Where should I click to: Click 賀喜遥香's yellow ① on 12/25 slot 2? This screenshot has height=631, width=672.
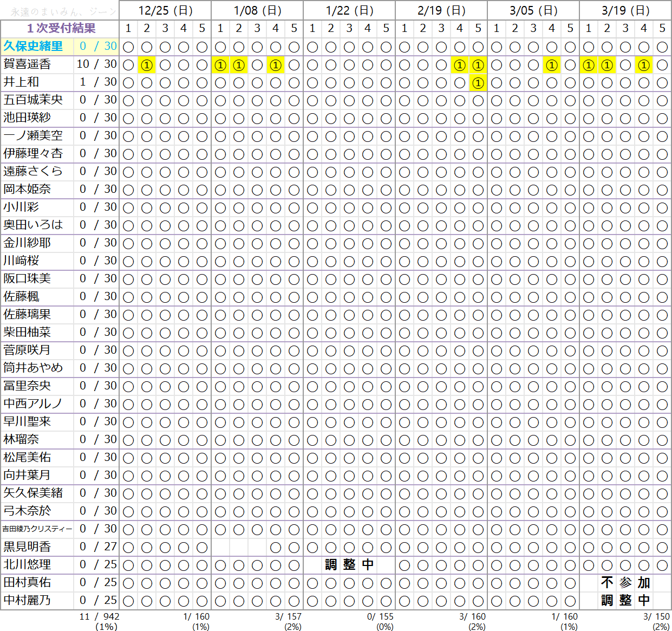pyautogui.click(x=147, y=66)
